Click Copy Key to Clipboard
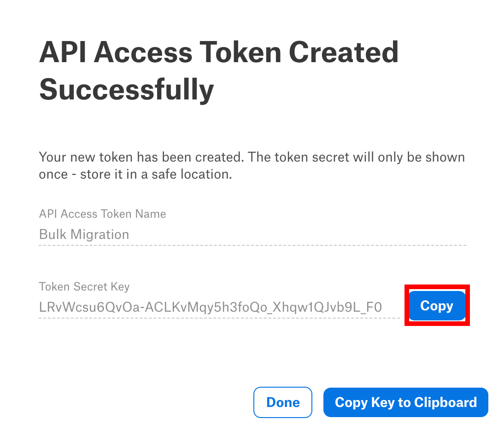Image resolution: width=504 pixels, height=430 pixels. [x=406, y=402]
